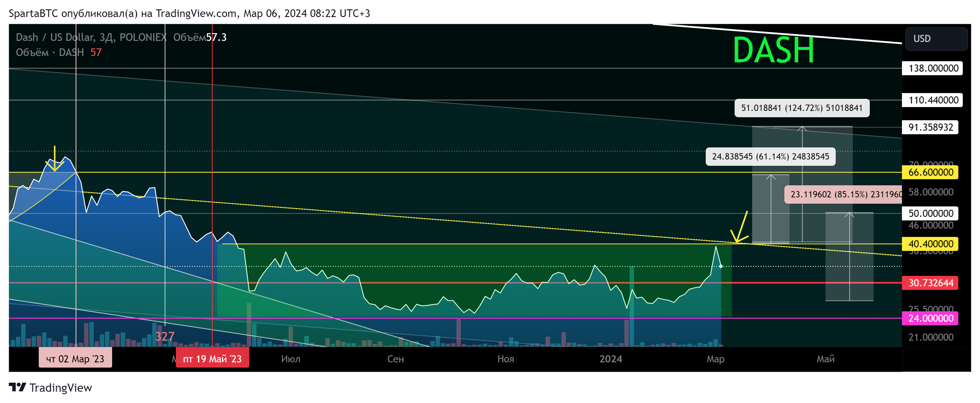The image size is (980, 403).
Task: Click the 50.000000 price label
Action: click(930, 213)
